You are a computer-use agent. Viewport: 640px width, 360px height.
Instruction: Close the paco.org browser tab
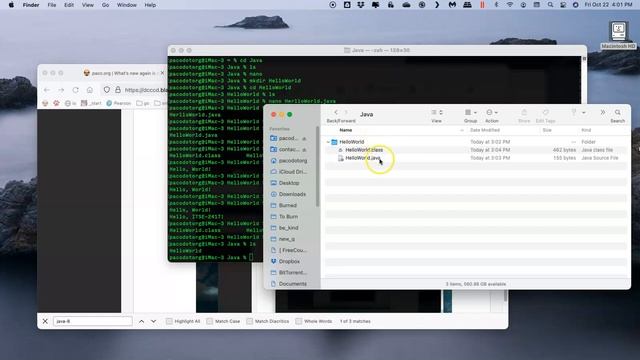pyautogui.click(x=162, y=73)
